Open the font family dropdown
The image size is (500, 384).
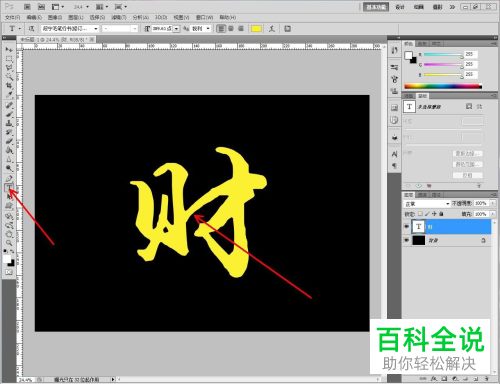click(96, 29)
